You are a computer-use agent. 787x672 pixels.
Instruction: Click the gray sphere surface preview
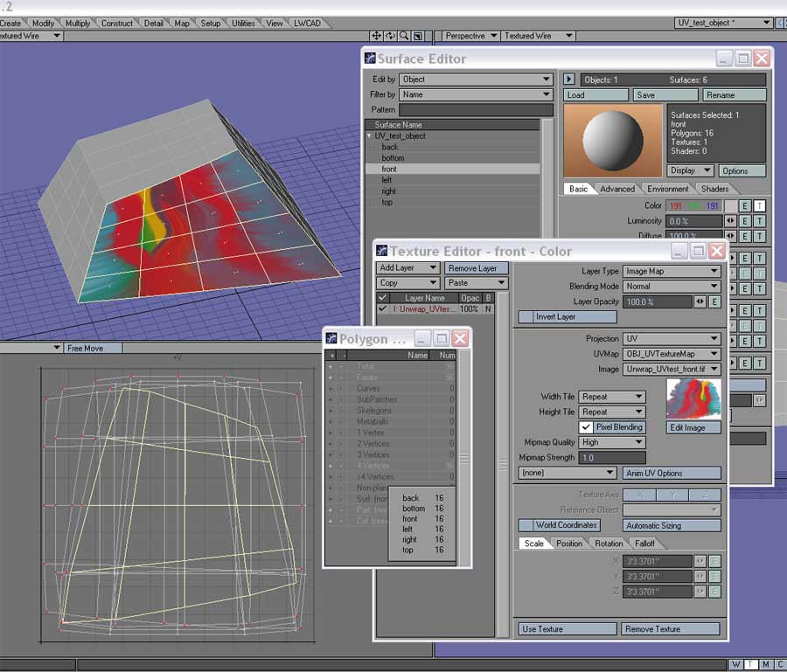612,141
